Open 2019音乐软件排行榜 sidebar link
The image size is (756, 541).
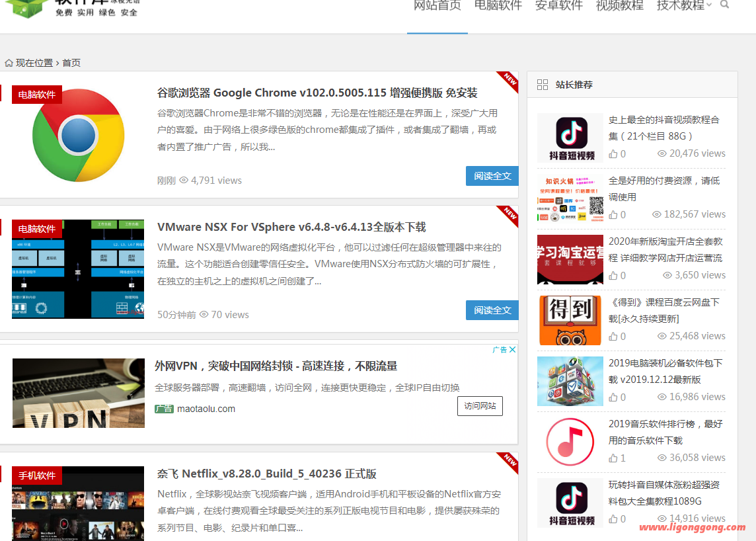(665, 432)
